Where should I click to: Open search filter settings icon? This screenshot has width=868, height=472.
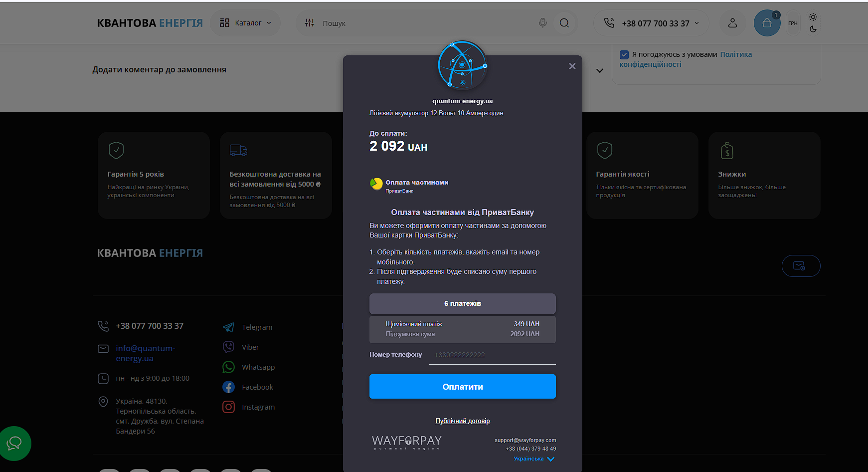(310, 23)
